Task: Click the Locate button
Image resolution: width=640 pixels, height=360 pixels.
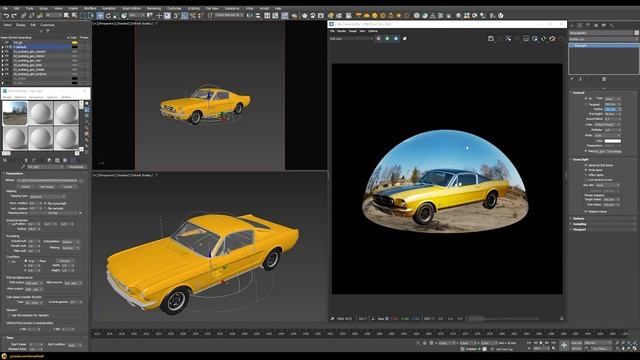Action: pos(68,187)
